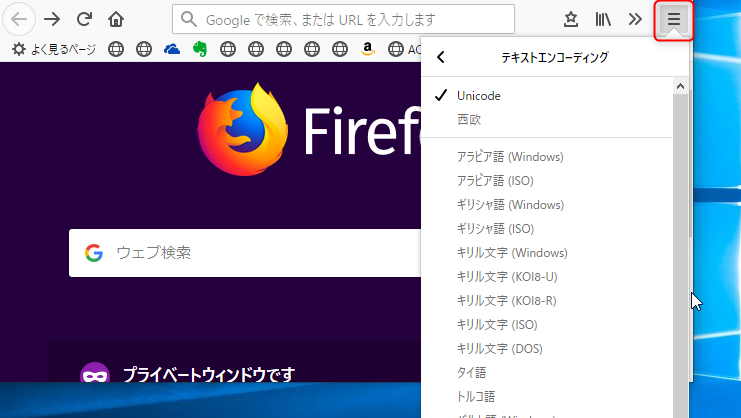The image size is (741, 418).
Task: Open the globe bookmark labeled AC
Action: [404, 49]
